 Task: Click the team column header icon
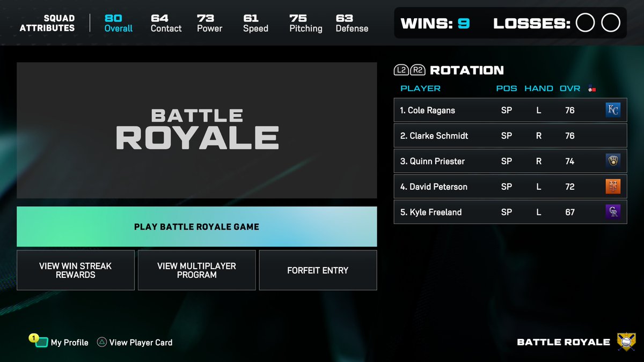coord(592,88)
